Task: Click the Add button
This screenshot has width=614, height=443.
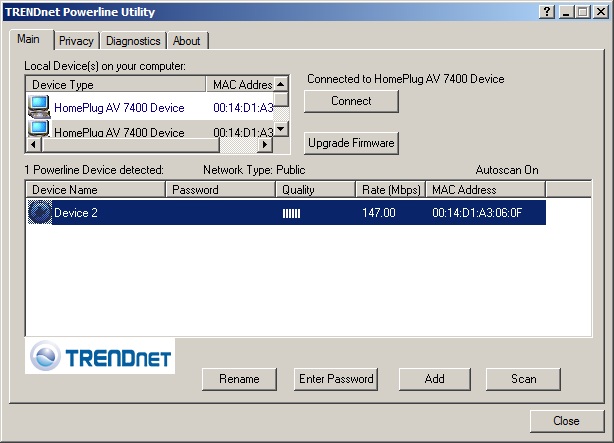Action: pyautogui.click(x=435, y=379)
